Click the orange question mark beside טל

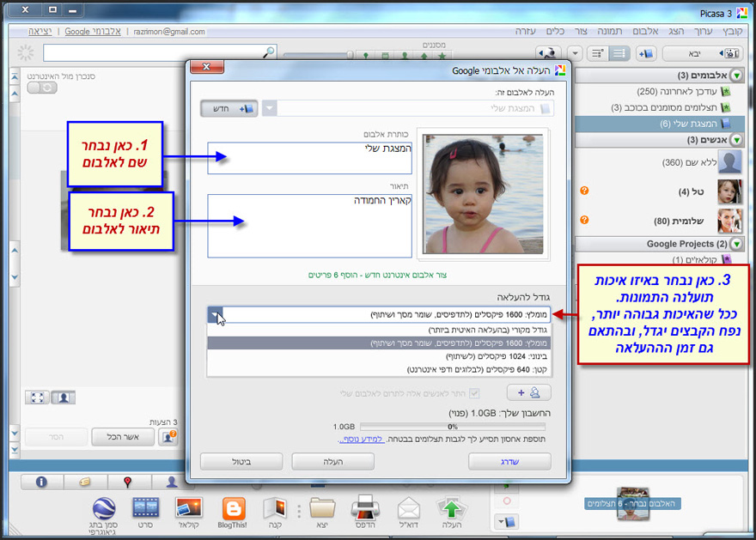[x=584, y=191]
